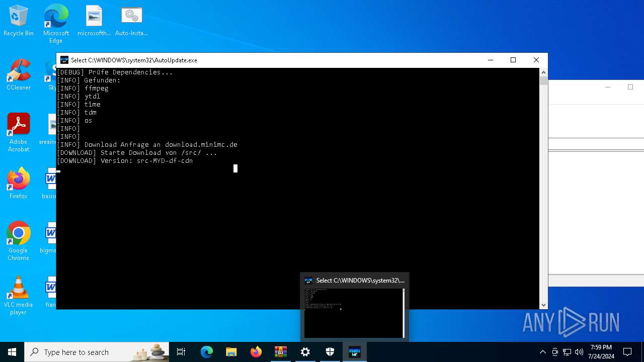The width and height of the screenshot is (644, 362).
Task: Maximize the AutoUpdate.exe console window
Action: coord(513,60)
